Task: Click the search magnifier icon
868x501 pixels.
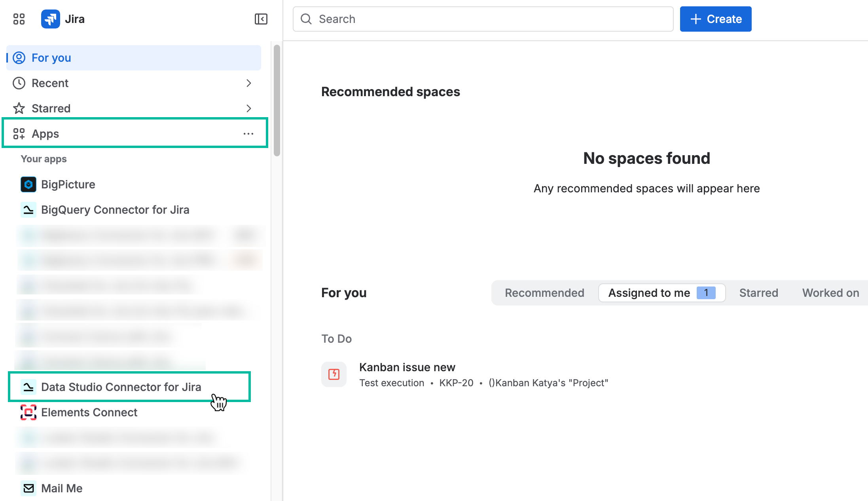Action: (306, 19)
